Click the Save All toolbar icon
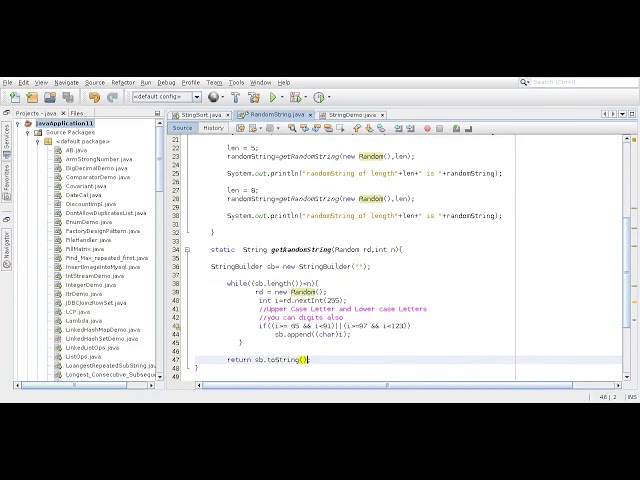The width and height of the screenshot is (640, 480). click(68, 97)
